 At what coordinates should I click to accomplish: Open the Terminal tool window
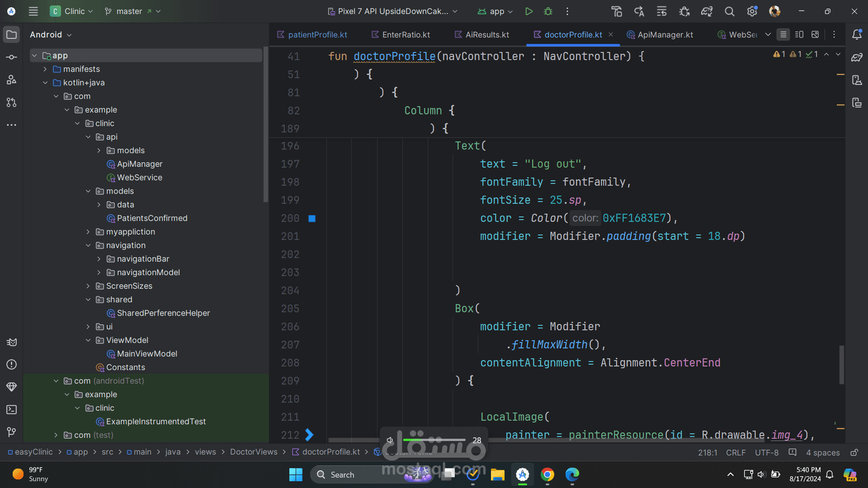12,410
